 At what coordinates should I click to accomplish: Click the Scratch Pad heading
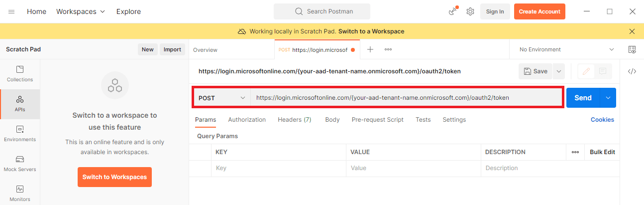[23, 49]
